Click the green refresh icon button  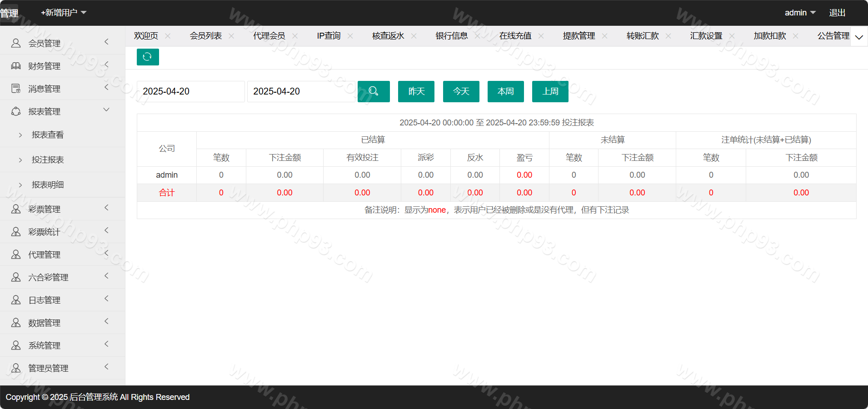click(x=148, y=57)
